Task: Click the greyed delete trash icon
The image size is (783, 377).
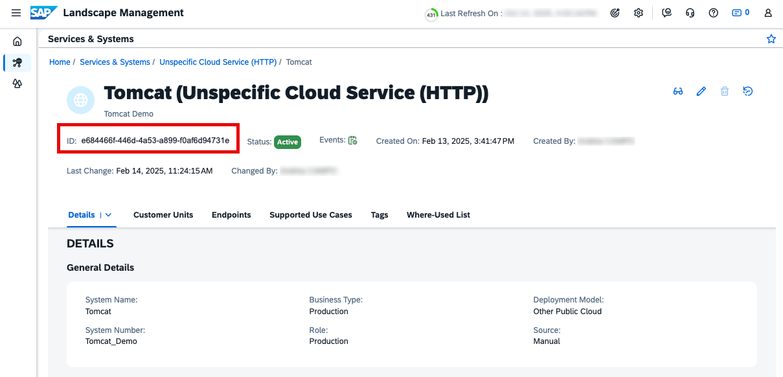Action: pyautogui.click(x=725, y=91)
